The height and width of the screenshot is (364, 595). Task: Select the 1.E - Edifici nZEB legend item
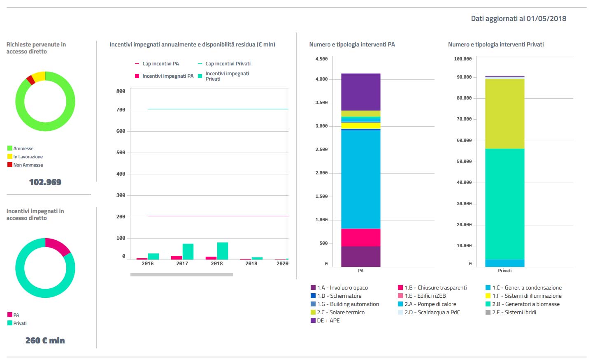click(422, 296)
